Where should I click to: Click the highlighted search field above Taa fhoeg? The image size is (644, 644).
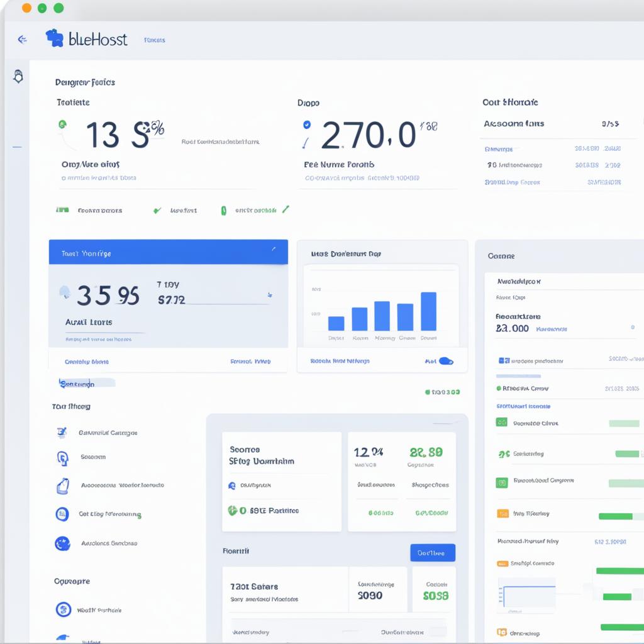(x=87, y=383)
